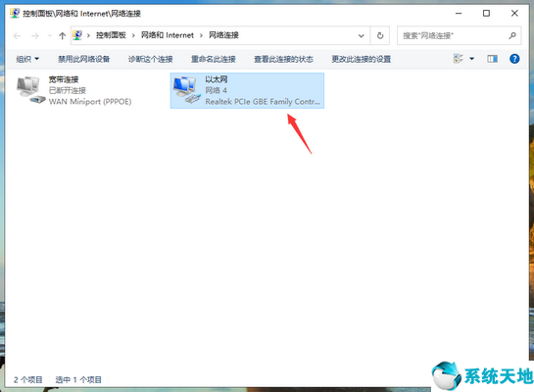
Task: Open the blue help question icon
Action: 514,59
